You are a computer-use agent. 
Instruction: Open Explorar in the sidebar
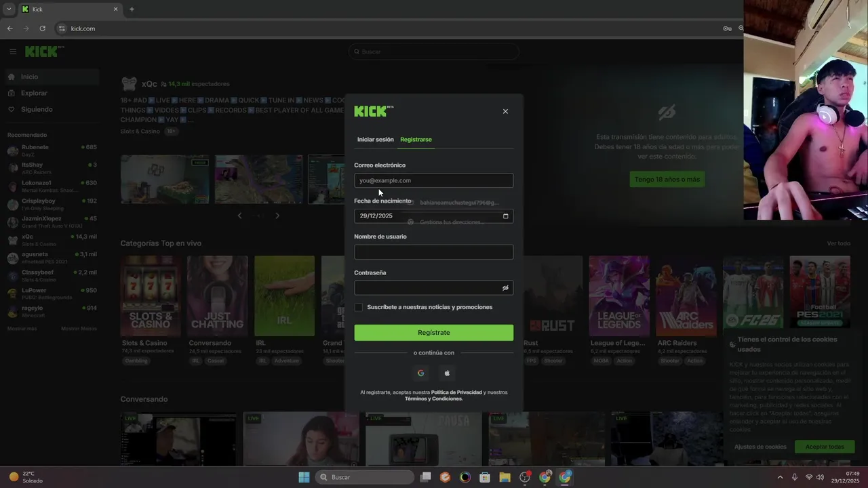52,93
